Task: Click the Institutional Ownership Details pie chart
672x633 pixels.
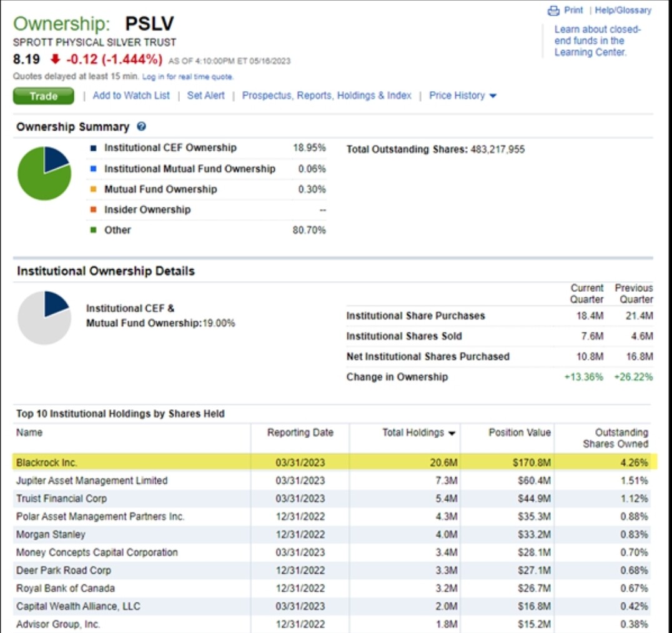Action: [44, 318]
